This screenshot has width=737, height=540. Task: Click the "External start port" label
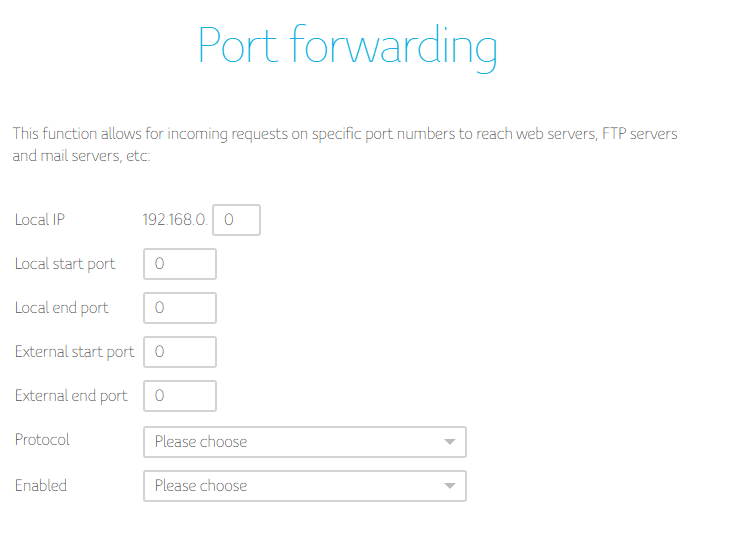click(75, 352)
